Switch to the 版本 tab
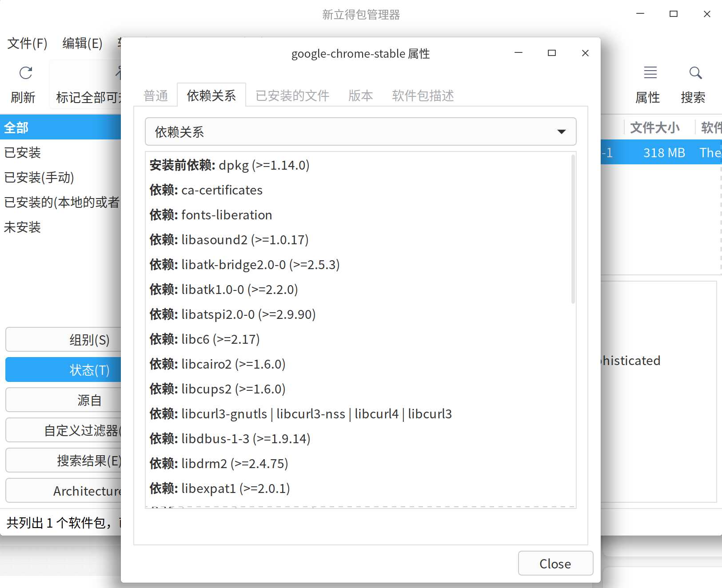Screen dimensions: 722x588 click(360, 95)
